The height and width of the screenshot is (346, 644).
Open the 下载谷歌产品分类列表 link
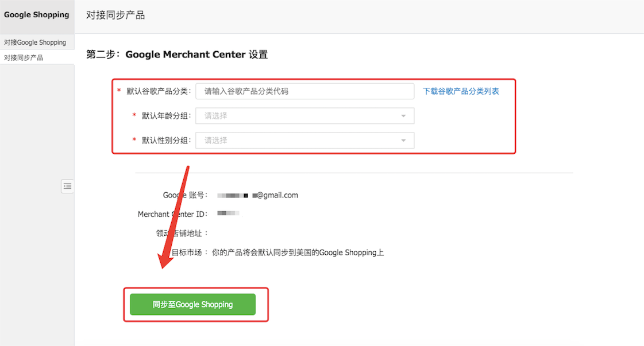(461, 91)
